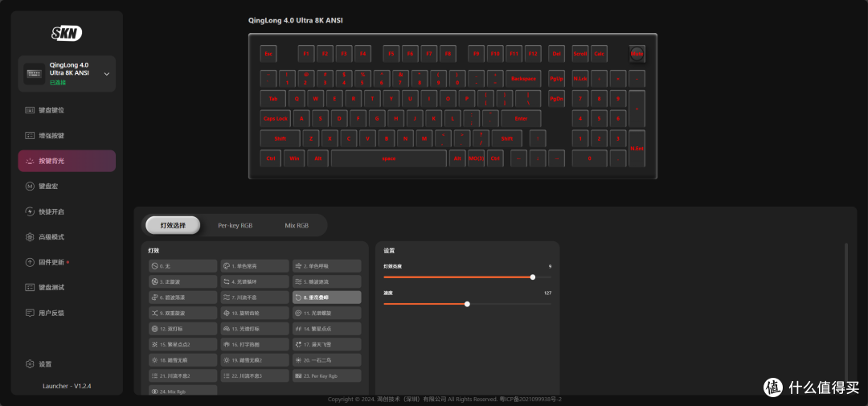This screenshot has width=868, height=406.
Task: Click the N.Ent numpad key on preview
Action: coord(637,149)
